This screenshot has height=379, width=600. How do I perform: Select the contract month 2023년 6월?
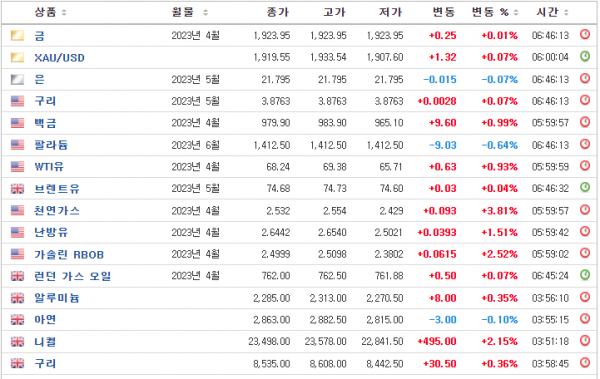coord(196,145)
